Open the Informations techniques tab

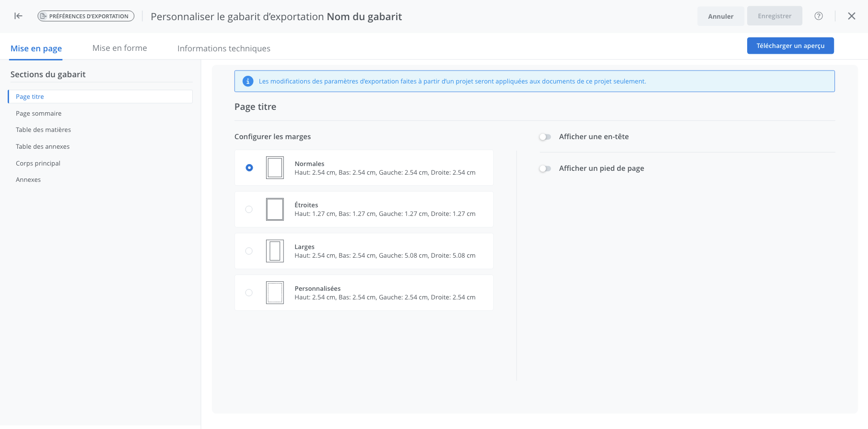click(223, 48)
